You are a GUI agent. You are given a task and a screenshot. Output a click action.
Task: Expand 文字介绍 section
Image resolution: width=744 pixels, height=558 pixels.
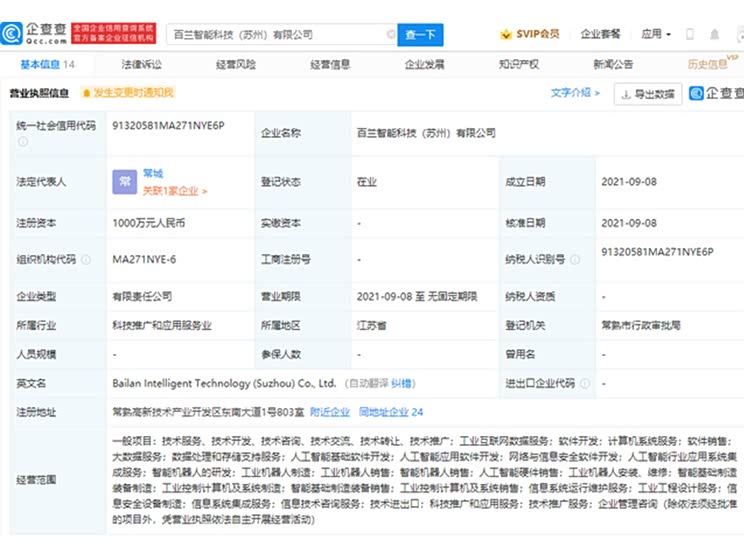(x=575, y=93)
